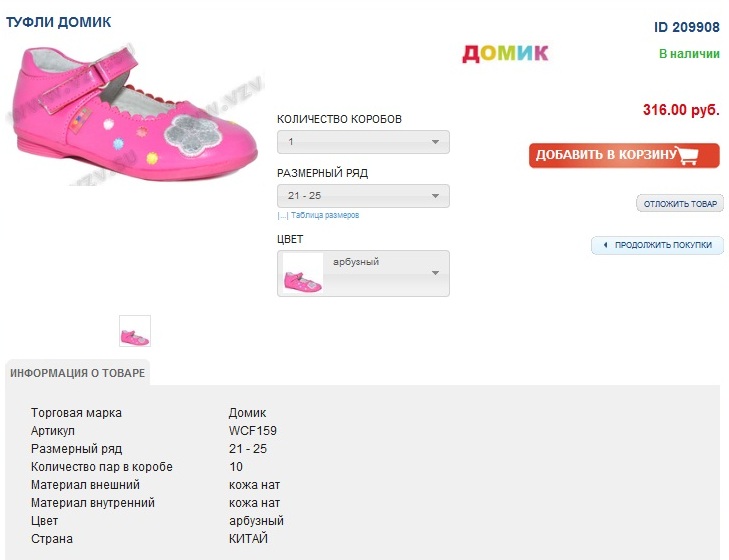Image resolution: width=729 pixels, height=560 pixels.
Task: Open the Количество коробов dropdown
Action: [x=363, y=142]
